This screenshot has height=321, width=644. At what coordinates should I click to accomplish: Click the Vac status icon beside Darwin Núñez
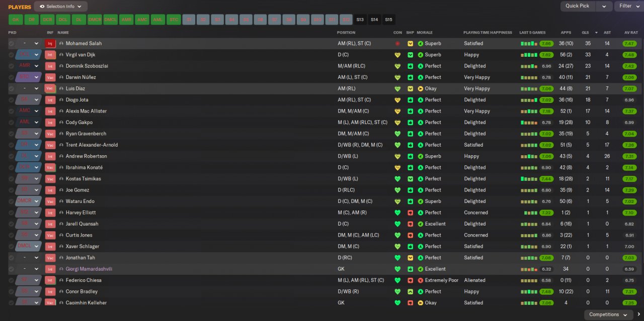pos(50,77)
